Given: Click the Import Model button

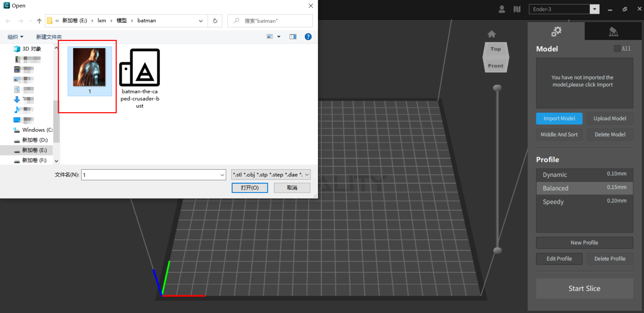Looking at the screenshot, I should coord(559,118).
